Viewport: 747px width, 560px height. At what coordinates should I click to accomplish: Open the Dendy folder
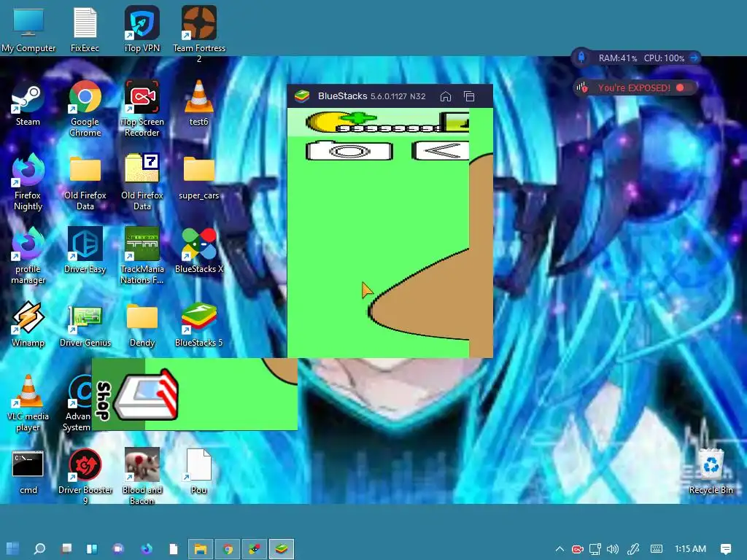pyautogui.click(x=142, y=324)
